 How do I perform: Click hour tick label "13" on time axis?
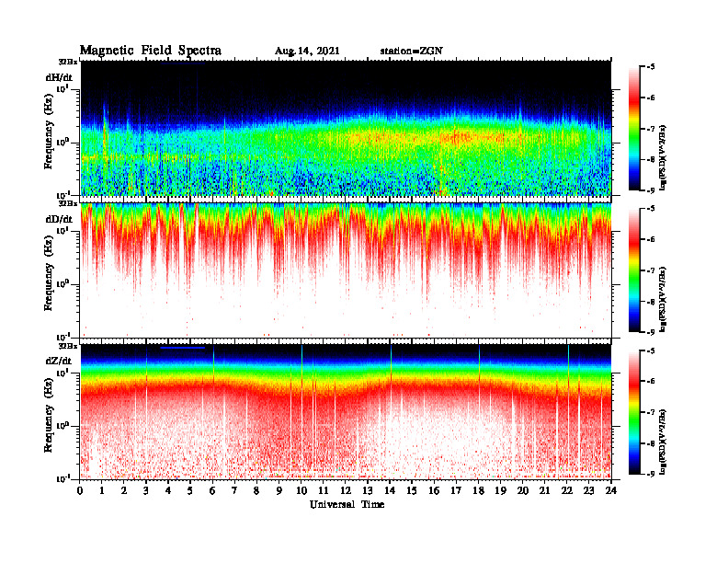368,491
